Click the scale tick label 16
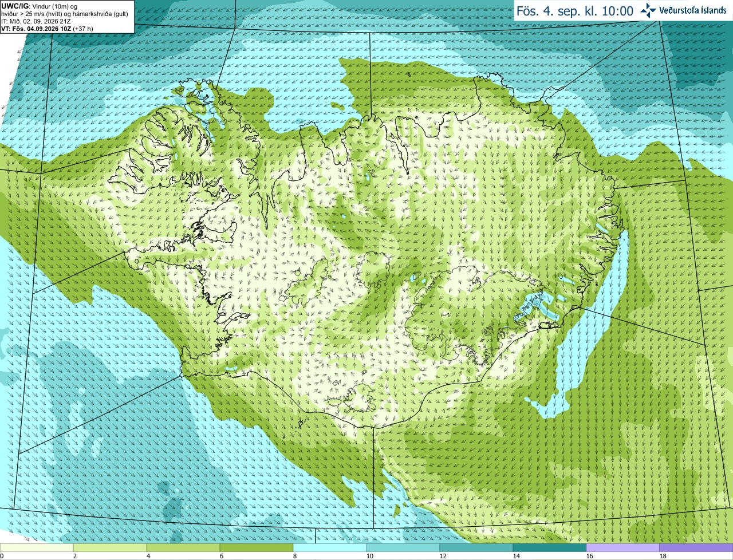Image resolution: width=733 pixels, height=560 pixels. click(589, 556)
